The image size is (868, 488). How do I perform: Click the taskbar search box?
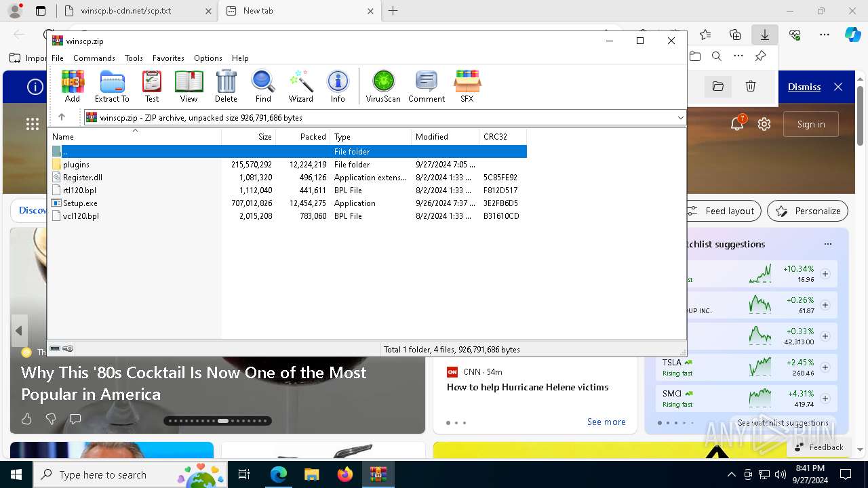point(131,474)
